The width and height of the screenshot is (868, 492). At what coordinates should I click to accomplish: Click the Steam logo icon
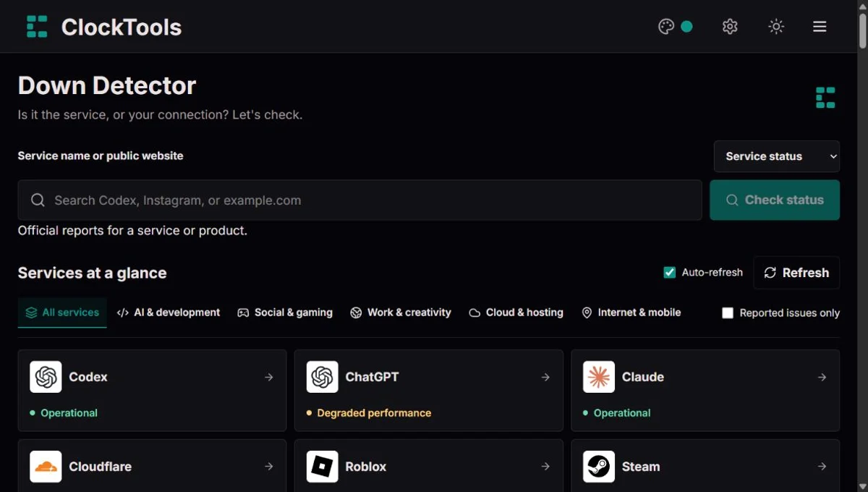click(x=599, y=467)
